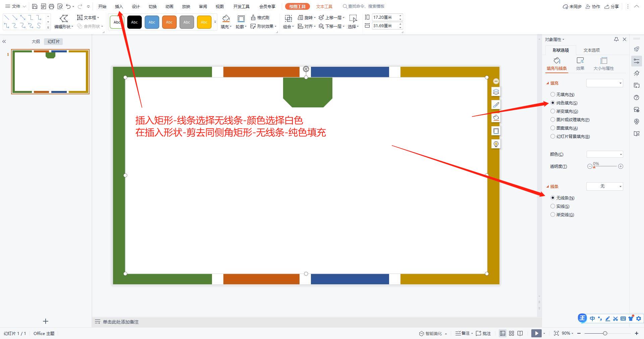Click the help question mark sidebar icon

pos(637,97)
